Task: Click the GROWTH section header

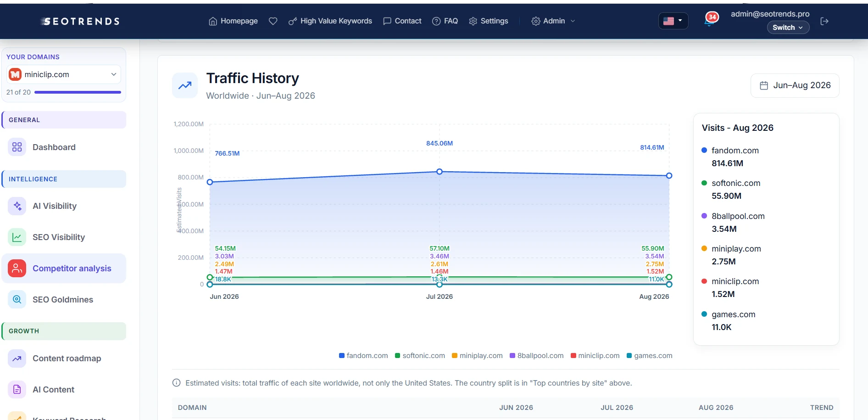Action: 64,331
